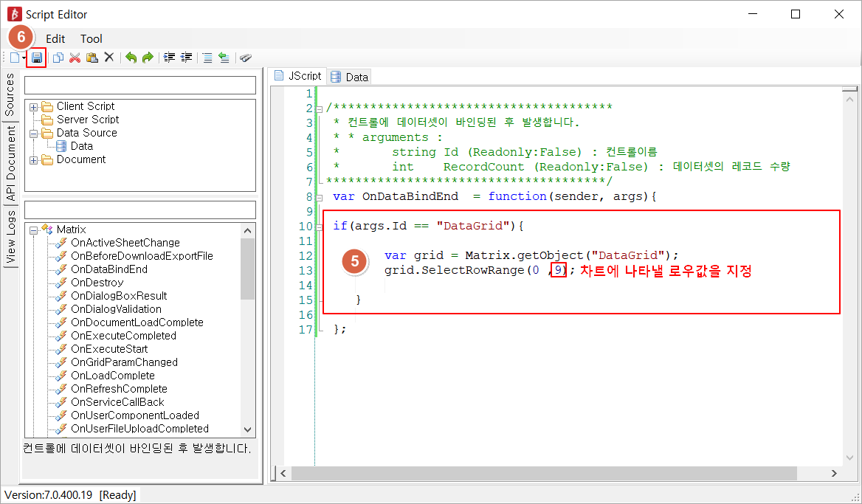Switch to the Data tab
The image size is (862, 504).
pyautogui.click(x=350, y=77)
